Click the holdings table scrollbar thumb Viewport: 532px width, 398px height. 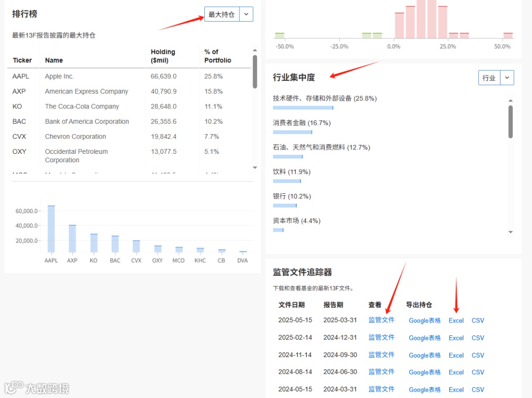(x=255, y=72)
